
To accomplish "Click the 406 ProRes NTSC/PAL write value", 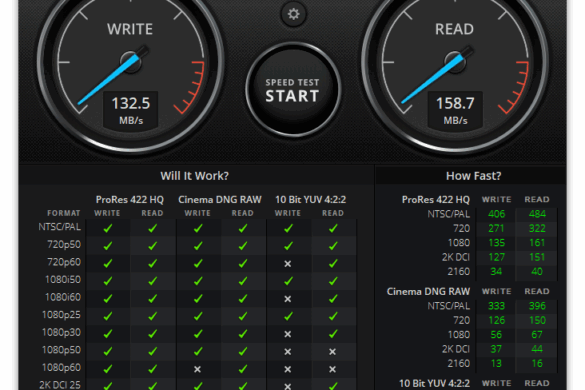I will point(496,214).
